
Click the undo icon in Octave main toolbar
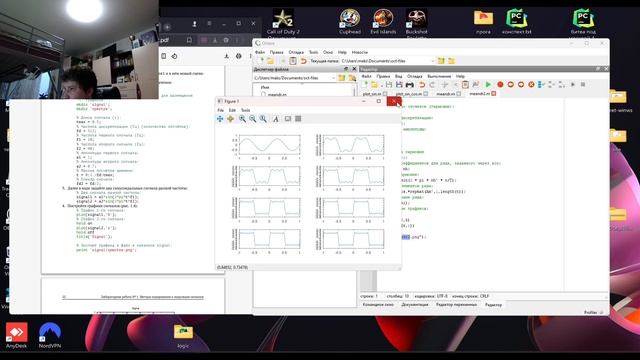pos(303,61)
